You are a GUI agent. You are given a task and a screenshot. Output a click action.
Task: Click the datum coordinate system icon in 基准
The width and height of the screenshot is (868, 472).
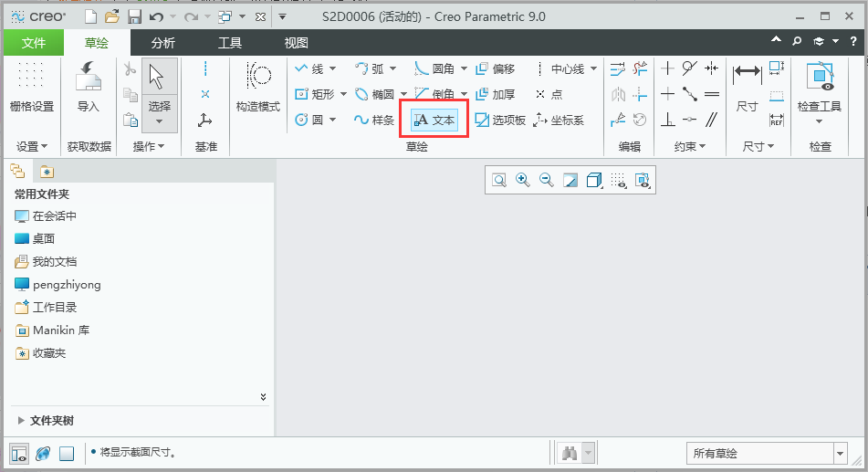205,120
